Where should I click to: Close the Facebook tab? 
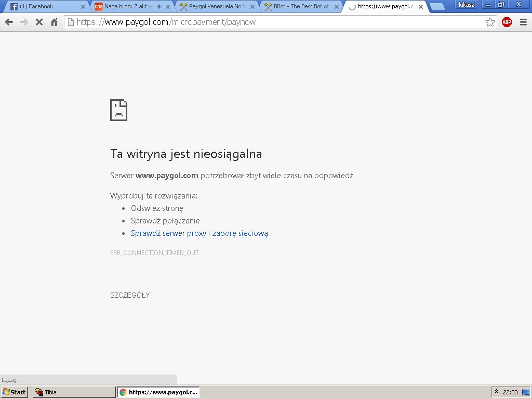click(x=83, y=7)
